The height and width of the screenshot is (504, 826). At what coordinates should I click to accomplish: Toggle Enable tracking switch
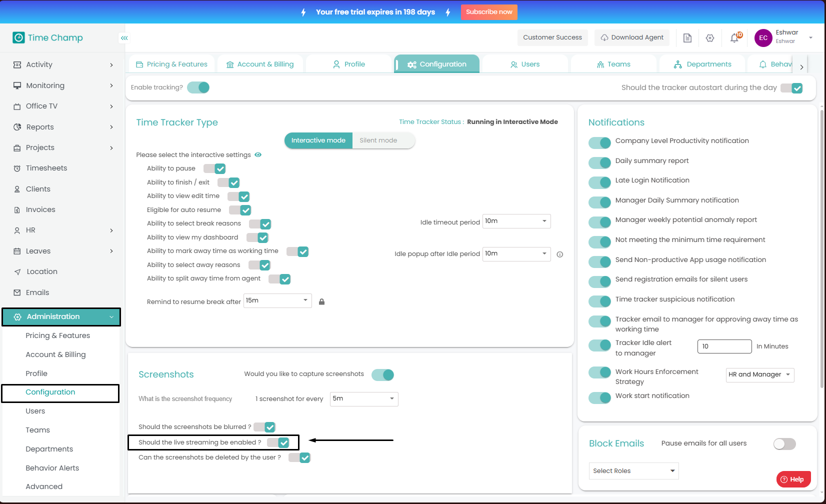(x=198, y=87)
